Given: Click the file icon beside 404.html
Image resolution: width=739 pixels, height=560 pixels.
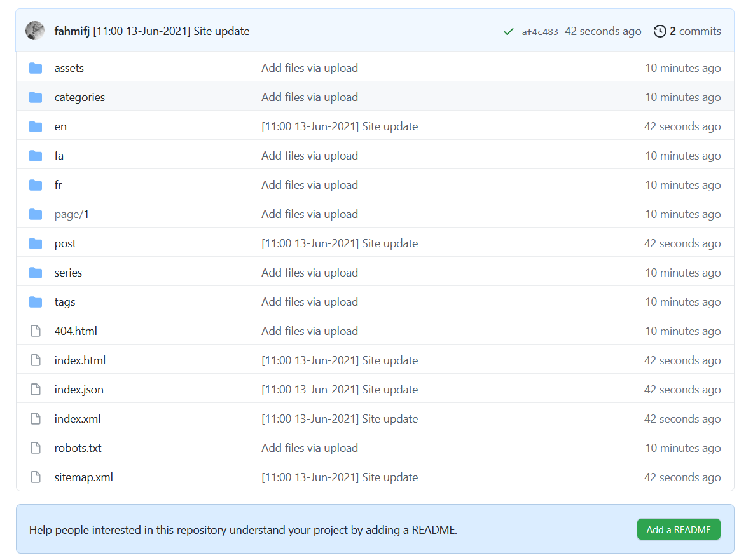Looking at the screenshot, I should (36, 331).
